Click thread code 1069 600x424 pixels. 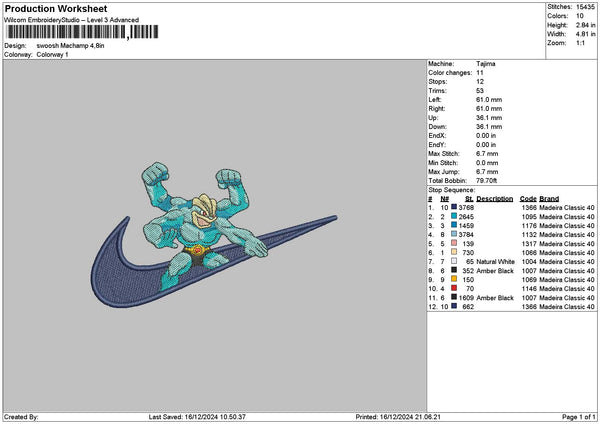(x=529, y=280)
